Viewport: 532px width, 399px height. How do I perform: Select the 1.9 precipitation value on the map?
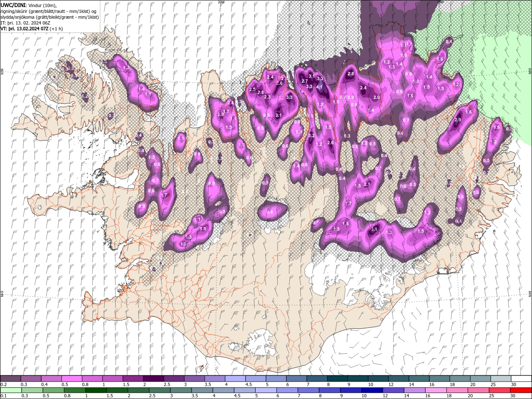(203, 229)
